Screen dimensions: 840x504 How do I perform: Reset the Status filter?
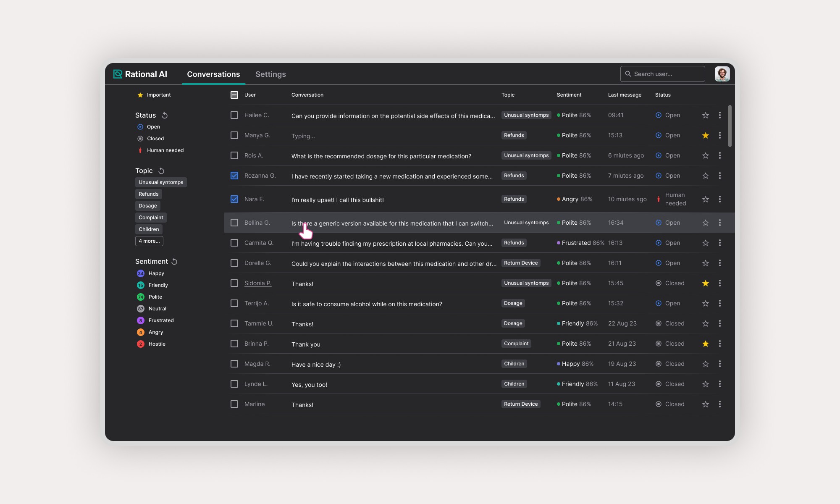pos(165,115)
